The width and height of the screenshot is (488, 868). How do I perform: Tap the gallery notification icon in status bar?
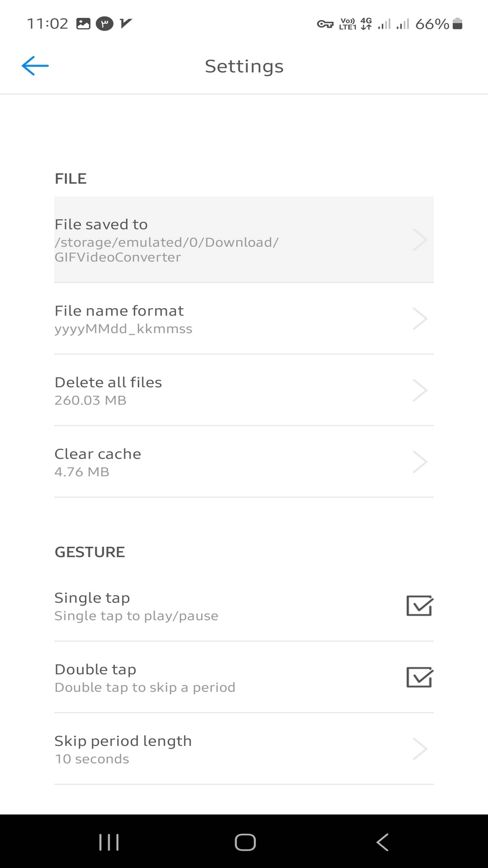(84, 23)
